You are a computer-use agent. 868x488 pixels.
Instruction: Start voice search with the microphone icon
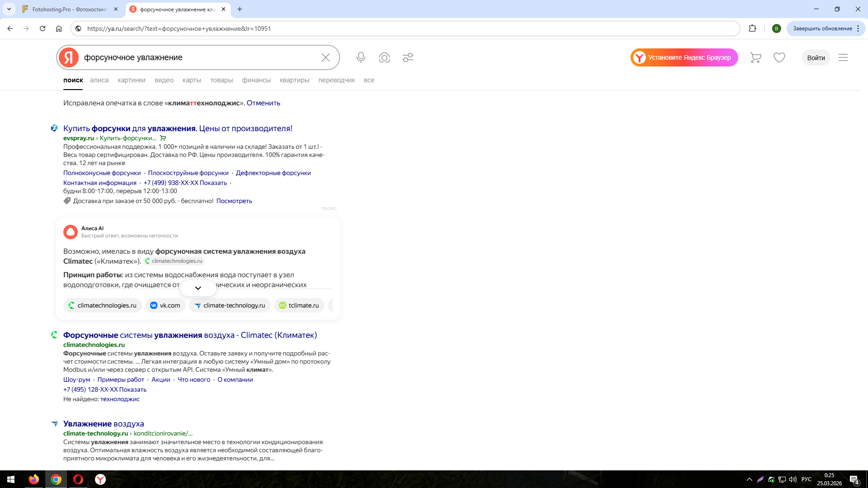pyautogui.click(x=361, y=57)
